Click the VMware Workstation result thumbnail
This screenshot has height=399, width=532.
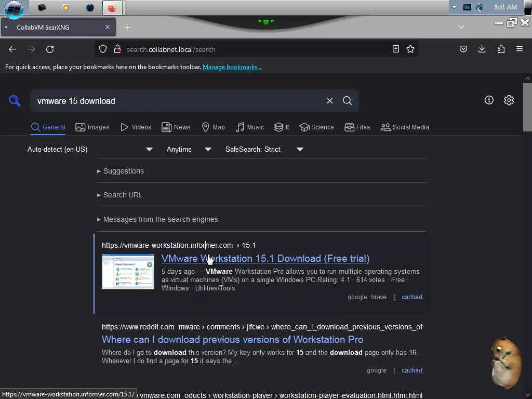128,272
